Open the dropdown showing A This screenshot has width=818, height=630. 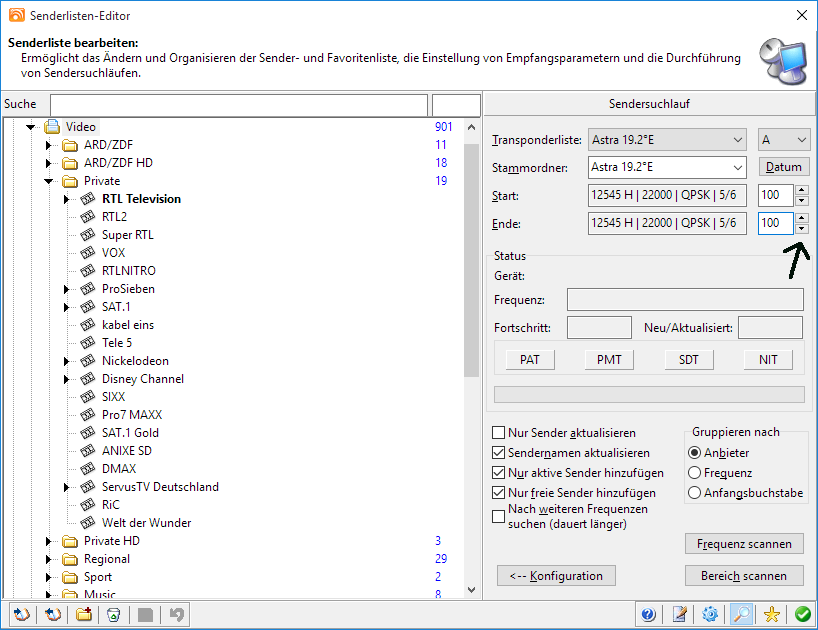[784, 140]
